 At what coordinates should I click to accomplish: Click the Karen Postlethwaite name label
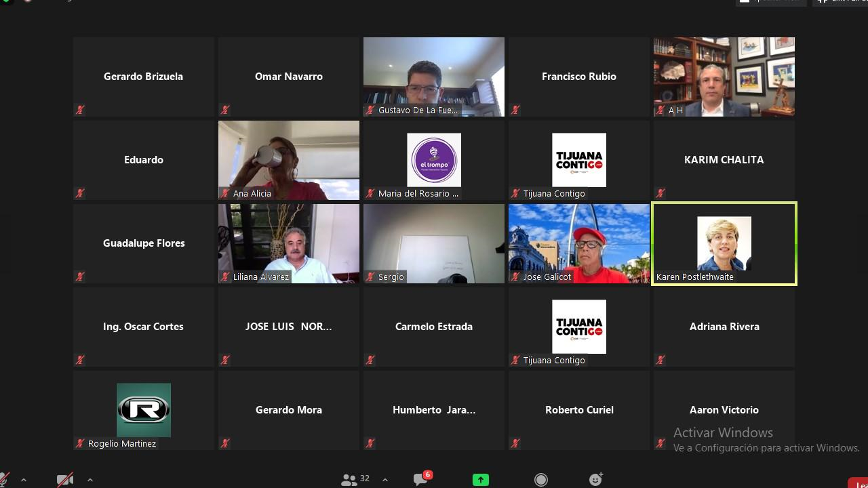695,277
